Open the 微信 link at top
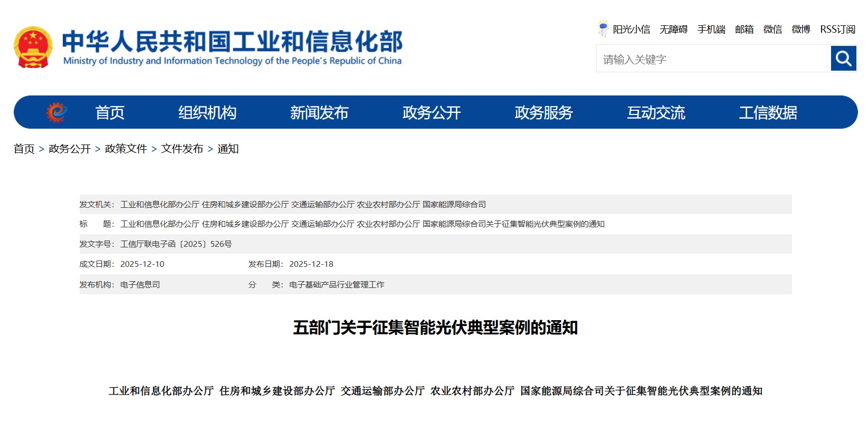Screen dimensions: 868x423 pos(772,30)
